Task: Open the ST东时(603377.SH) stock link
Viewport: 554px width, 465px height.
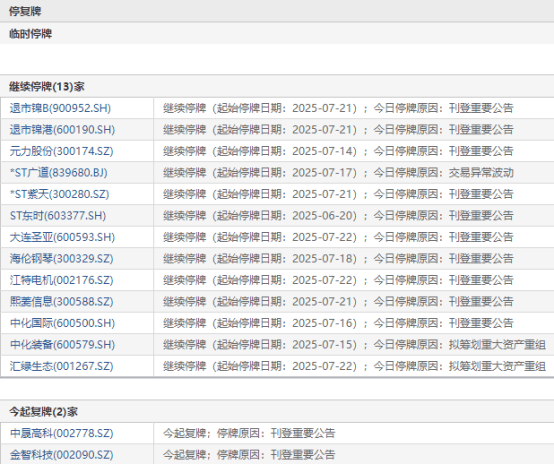Action: point(58,216)
